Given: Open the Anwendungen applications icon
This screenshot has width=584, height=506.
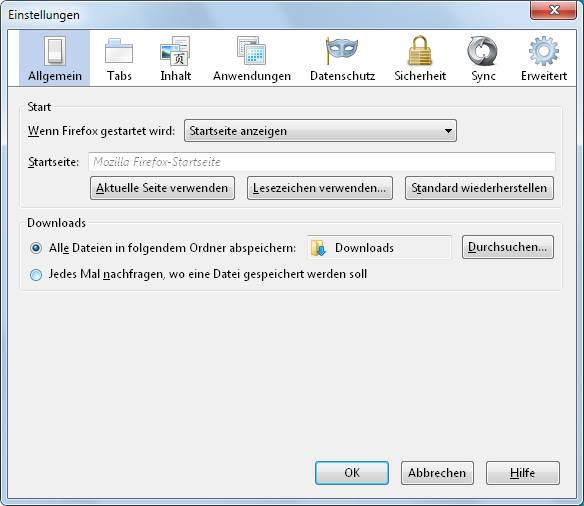Looking at the screenshot, I should coord(251,51).
